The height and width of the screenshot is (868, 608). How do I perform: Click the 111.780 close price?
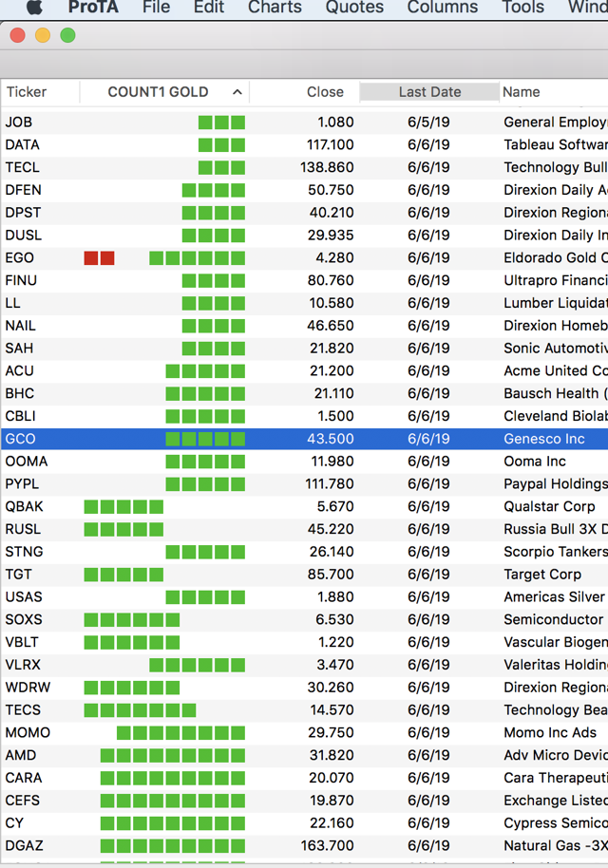[x=330, y=483]
